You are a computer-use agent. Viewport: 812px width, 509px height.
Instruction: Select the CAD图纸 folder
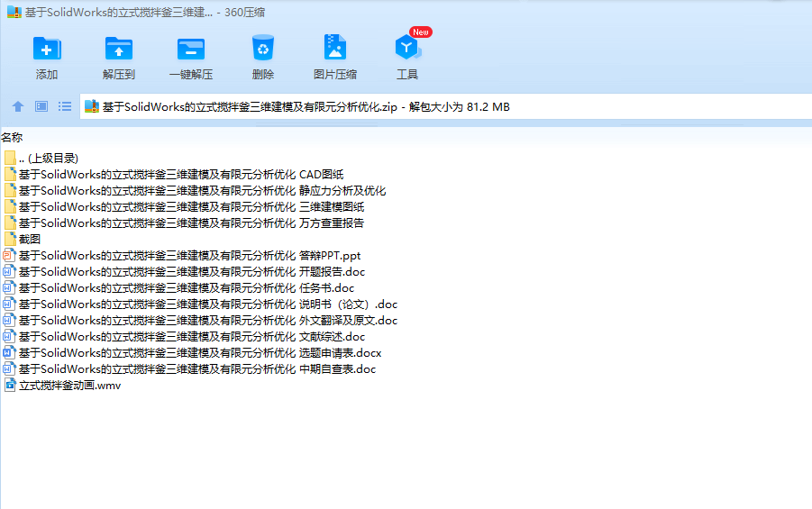tap(174, 175)
